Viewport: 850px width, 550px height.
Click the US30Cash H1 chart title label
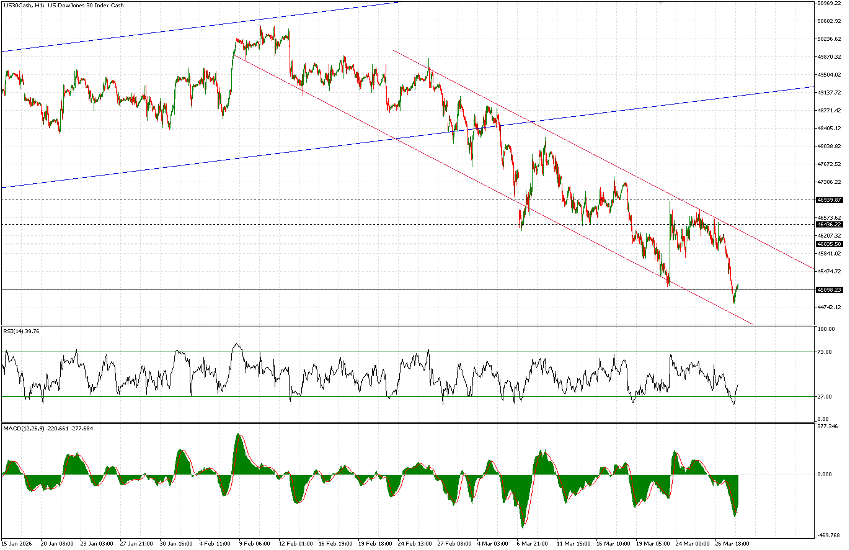[x=60, y=6]
